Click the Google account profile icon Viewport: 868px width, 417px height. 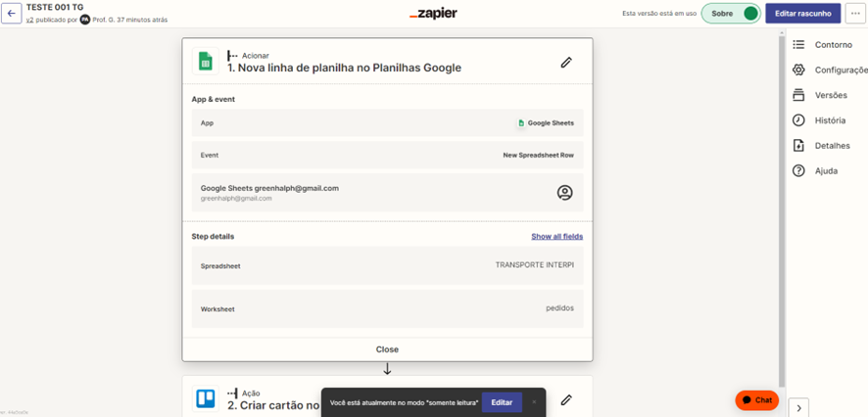(x=564, y=193)
